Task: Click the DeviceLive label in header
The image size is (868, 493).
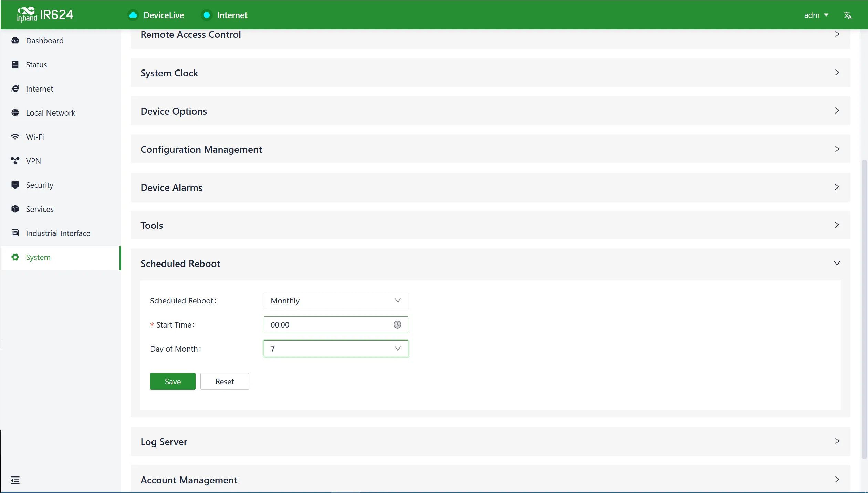Action: tap(164, 15)
